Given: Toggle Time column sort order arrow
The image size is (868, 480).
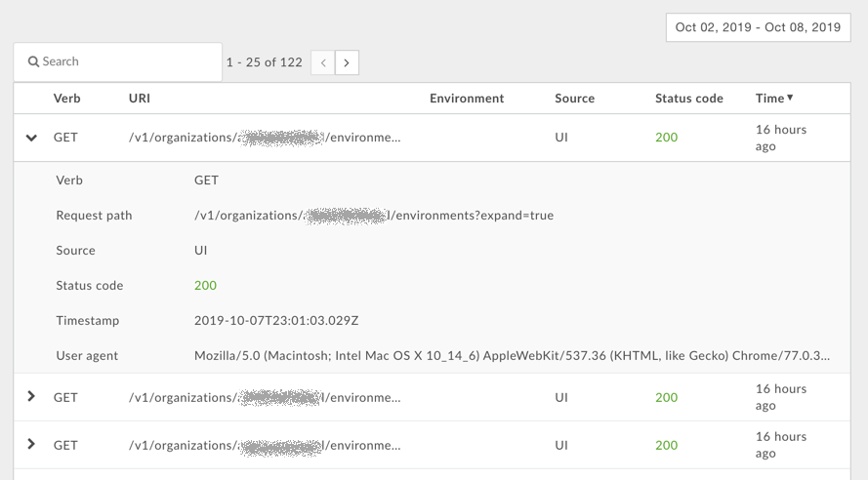Looking at the screenshot, I should 790,98.
